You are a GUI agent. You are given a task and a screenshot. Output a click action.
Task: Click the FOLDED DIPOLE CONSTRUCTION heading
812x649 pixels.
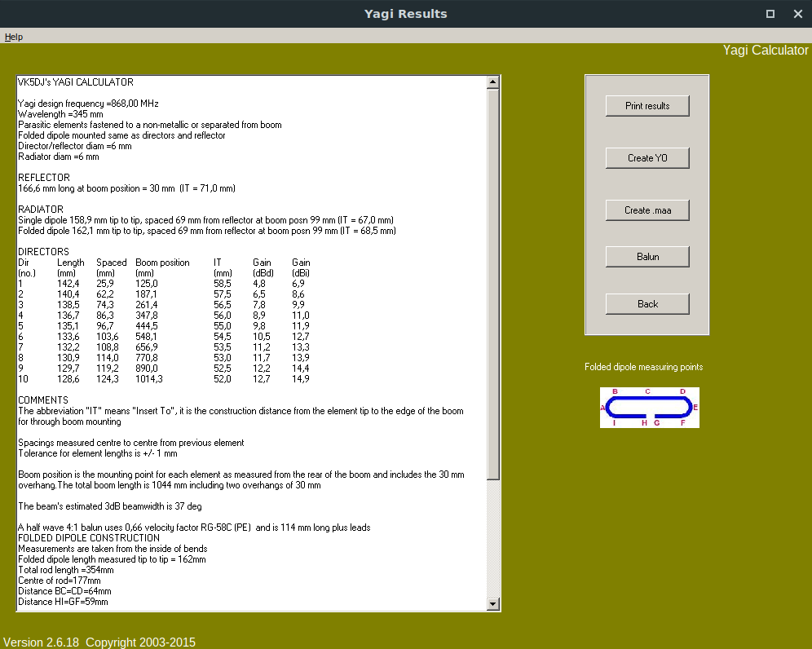click(89, 538)
